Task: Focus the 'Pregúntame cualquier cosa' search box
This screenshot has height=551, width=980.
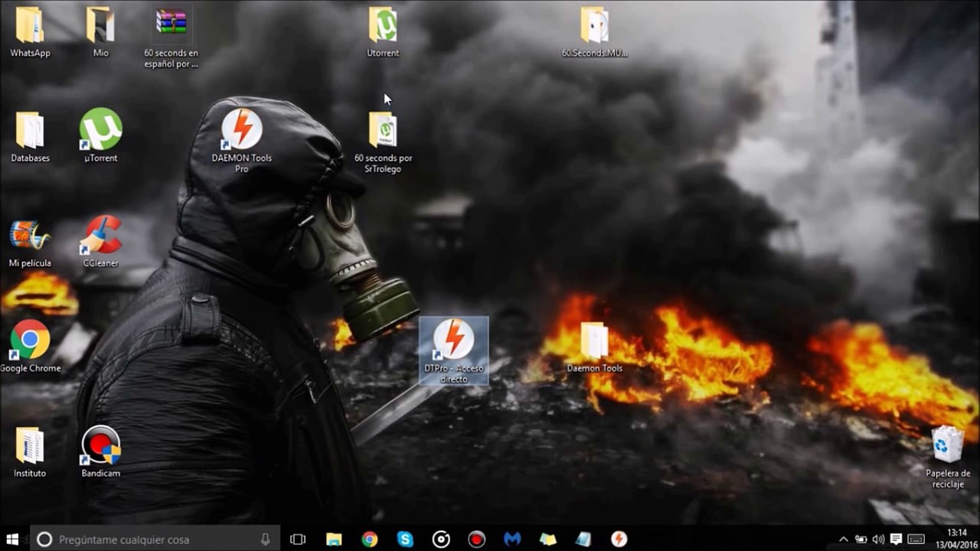Action: [155, 540]
